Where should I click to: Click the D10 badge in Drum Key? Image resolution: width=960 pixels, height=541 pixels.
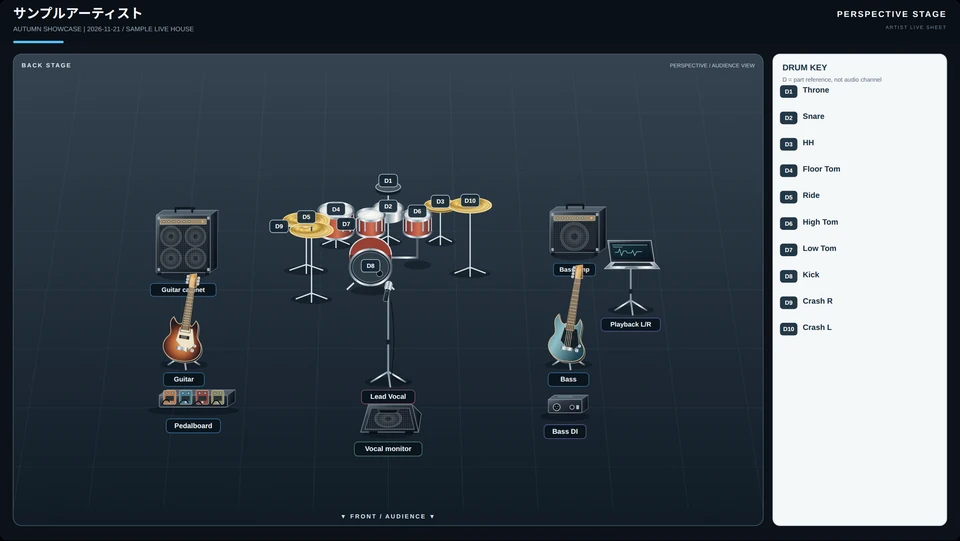click(x=789, y=329)
